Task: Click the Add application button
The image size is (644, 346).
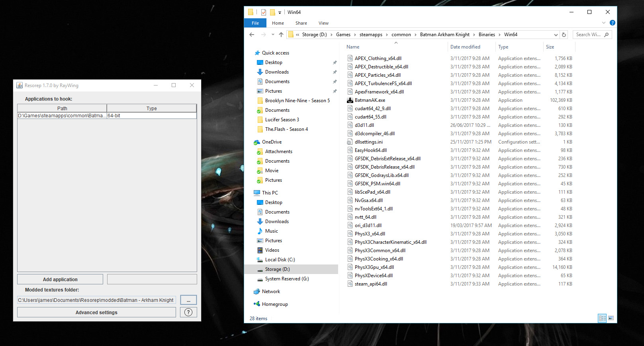Action: [60, 279]
